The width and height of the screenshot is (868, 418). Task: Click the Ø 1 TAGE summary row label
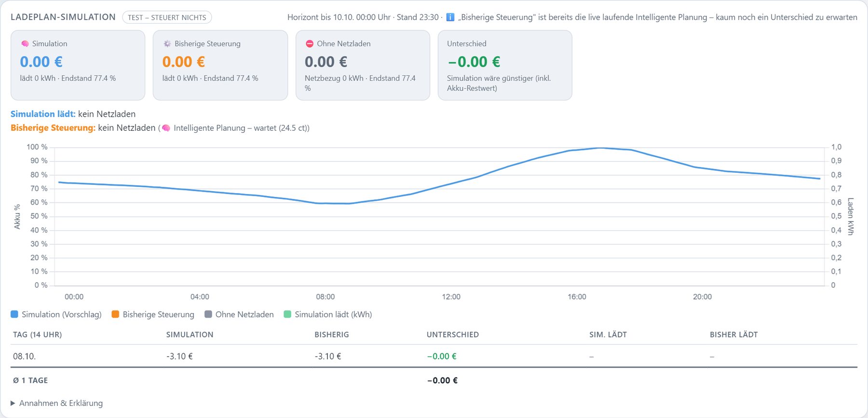point(30,380)
